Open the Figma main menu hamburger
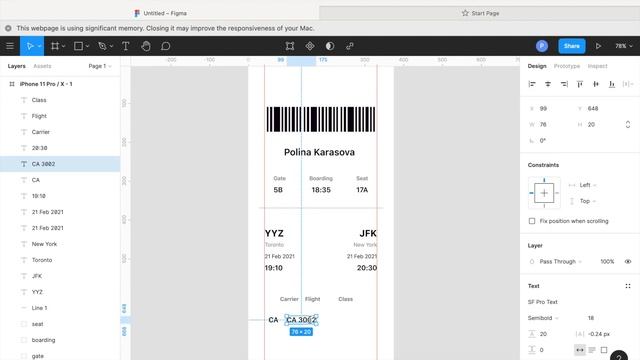 (x=10, y=46)
